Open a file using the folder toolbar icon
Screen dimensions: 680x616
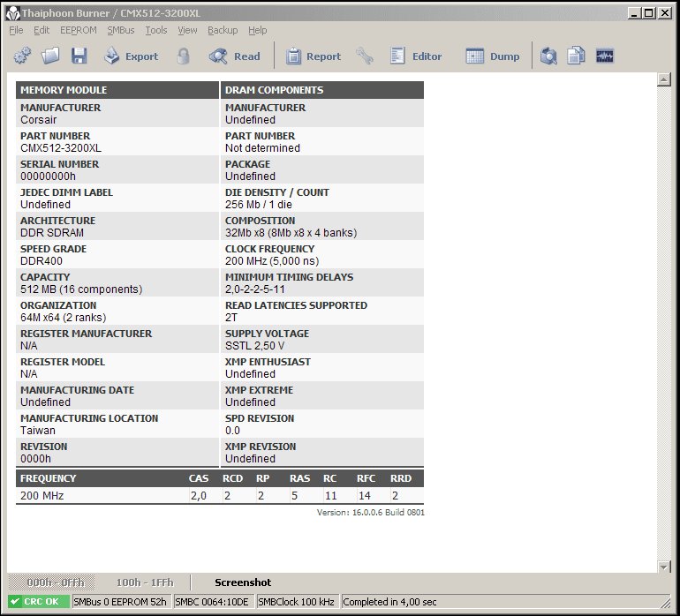(x=50, y=56)
